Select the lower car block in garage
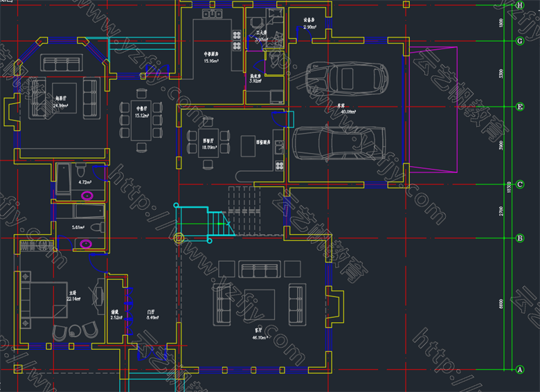Viewport: 540px width, 392px height. pos(339,143)
